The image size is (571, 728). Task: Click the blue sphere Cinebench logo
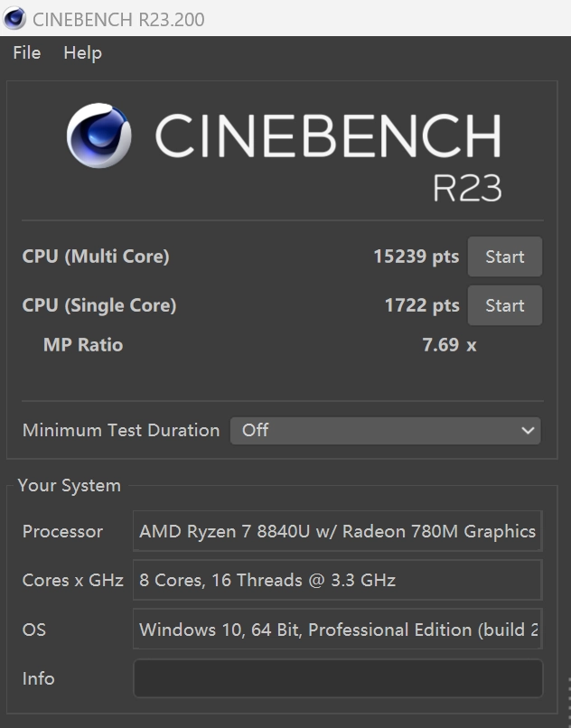[x=99, y=136]
